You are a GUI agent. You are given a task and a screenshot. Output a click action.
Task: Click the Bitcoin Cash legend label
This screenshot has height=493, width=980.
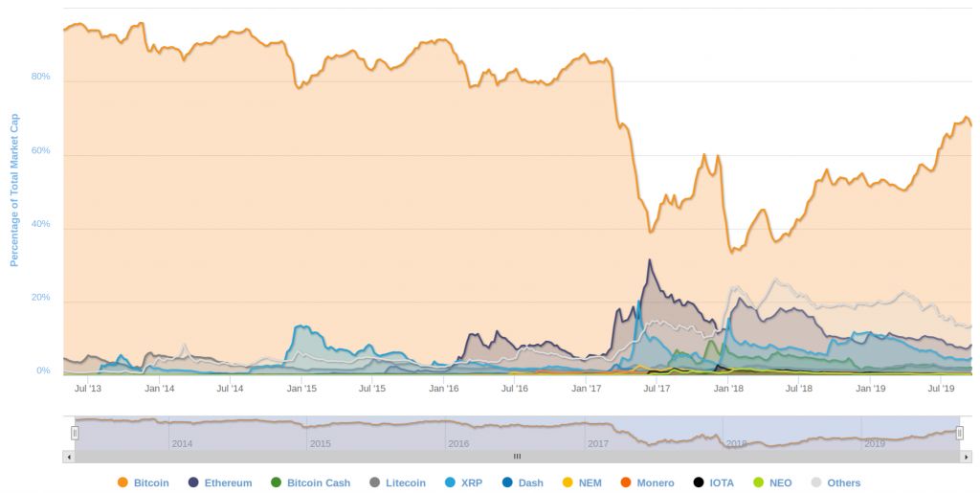click(319, 483)
